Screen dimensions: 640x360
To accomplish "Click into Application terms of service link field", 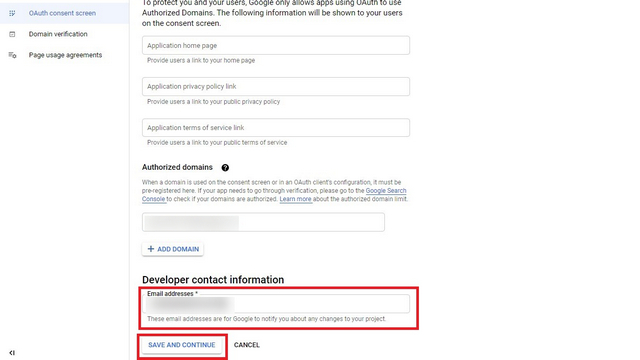I will pyautogui.click(x=276, y=128).
